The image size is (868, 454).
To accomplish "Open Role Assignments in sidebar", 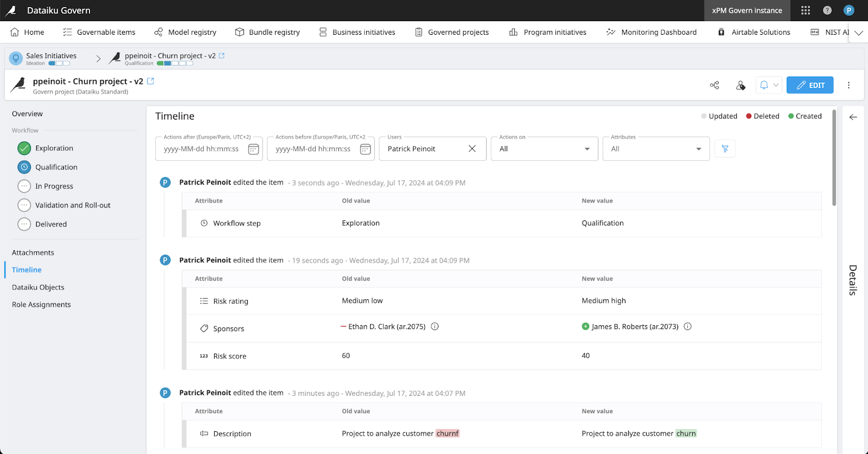I will click(41, 305).
